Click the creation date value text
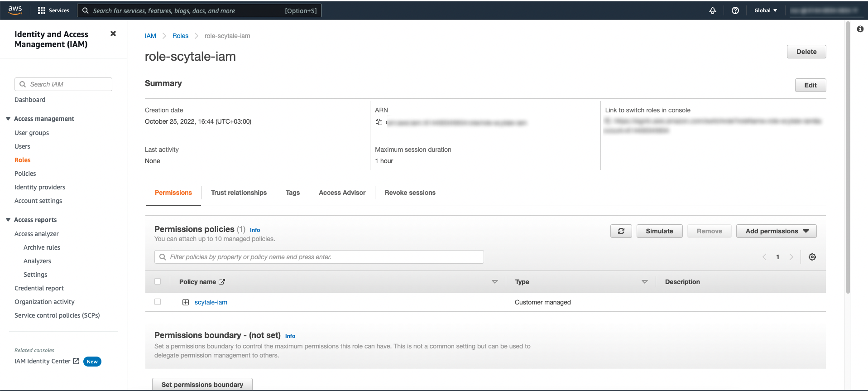Image resolution: width=868 pixels, height=391 pixels. coord(198,121)
